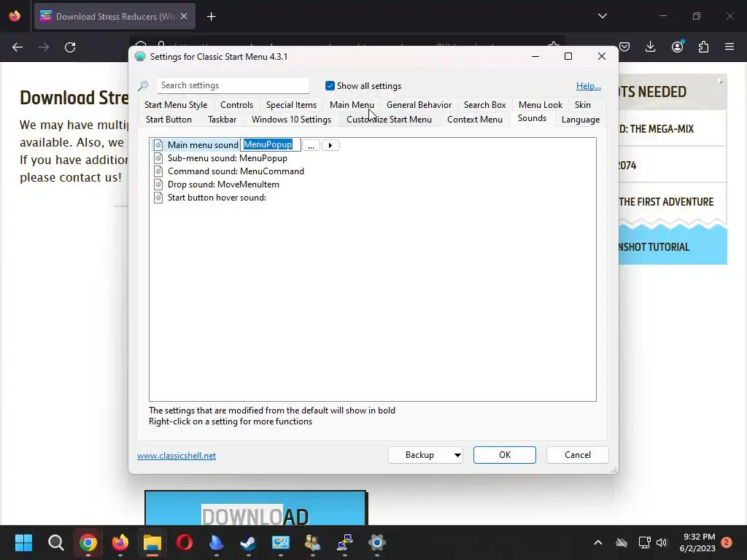The height and width of the screenshot is (560, 747).
Task: Open the Skin tab
Action: pyautogui.click(x=582, y=105)
